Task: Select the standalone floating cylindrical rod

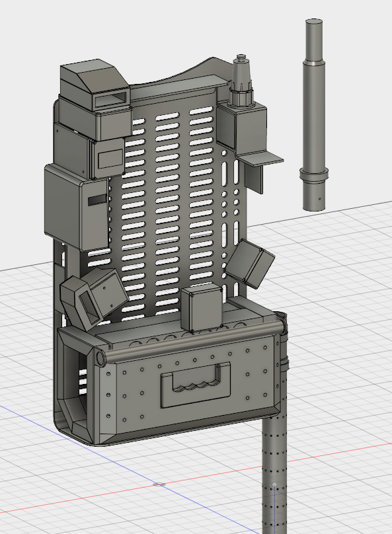Action: [x=314, y=115]
